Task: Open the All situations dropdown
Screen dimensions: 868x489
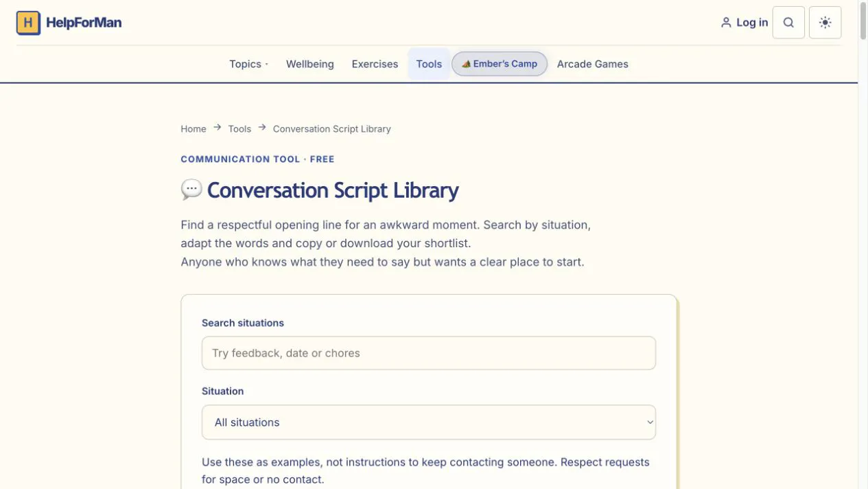Action: [429, 422]
